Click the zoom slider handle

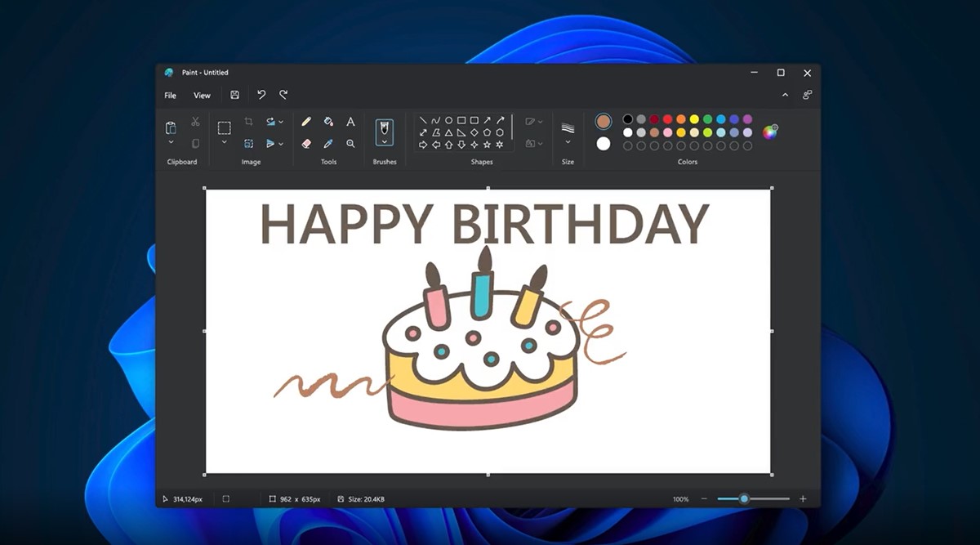pyautogui.click(x=744, y=498)
